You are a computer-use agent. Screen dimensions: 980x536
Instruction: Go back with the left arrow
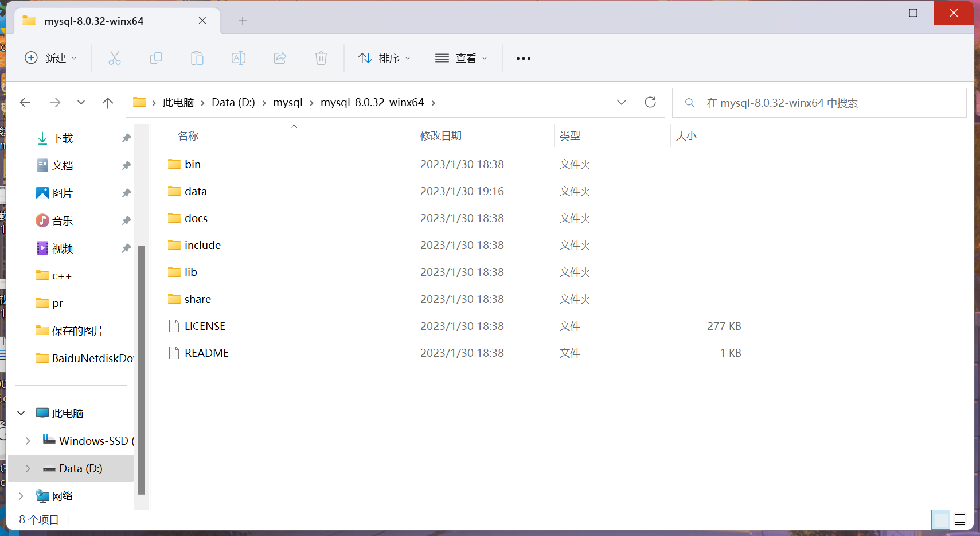pyautogui.click(x=25, y=102)
